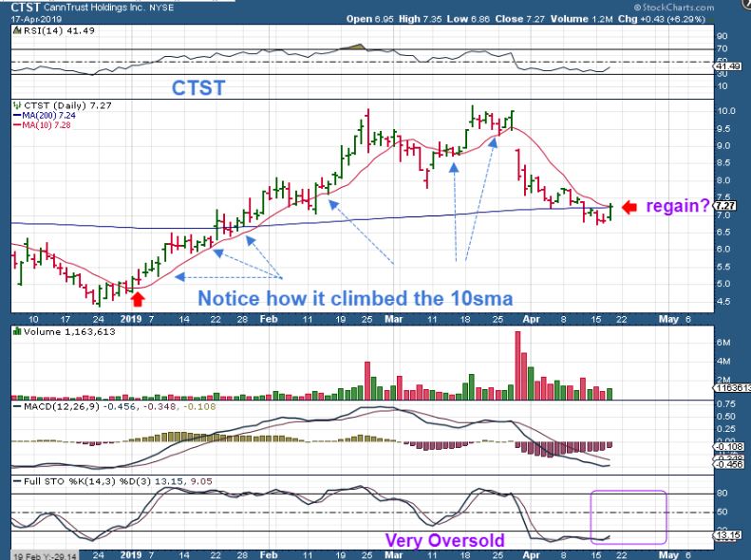Click the -0.108 MACD histogram value tag
Viewport: 751px width, 560px height.
729,446
